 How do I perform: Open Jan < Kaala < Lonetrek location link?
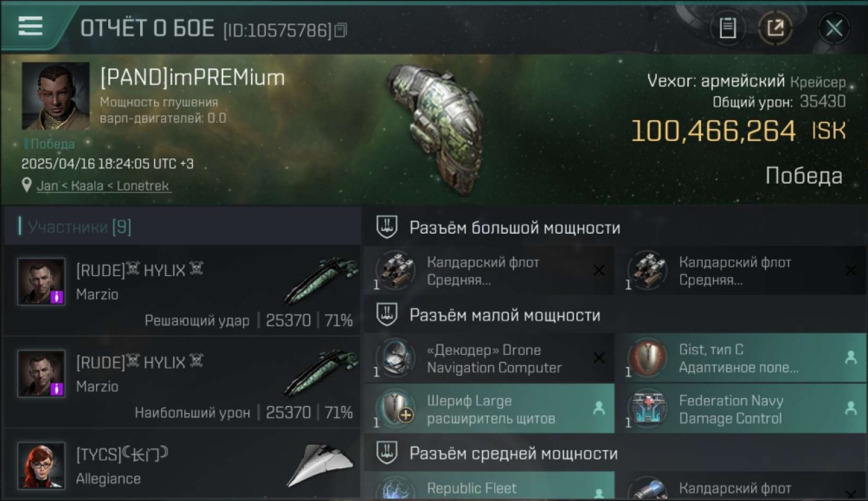(103, 186)
